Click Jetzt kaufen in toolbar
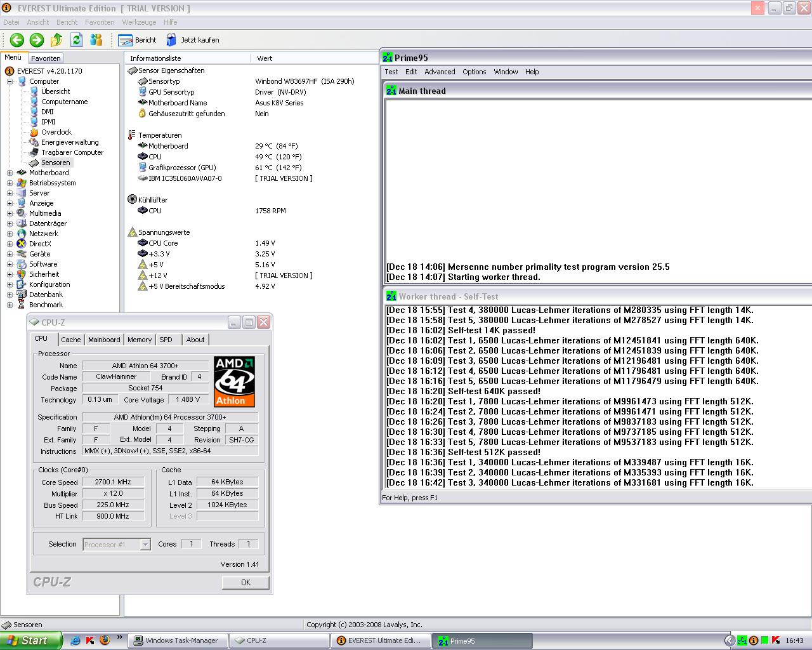 (x=193, y=40)
